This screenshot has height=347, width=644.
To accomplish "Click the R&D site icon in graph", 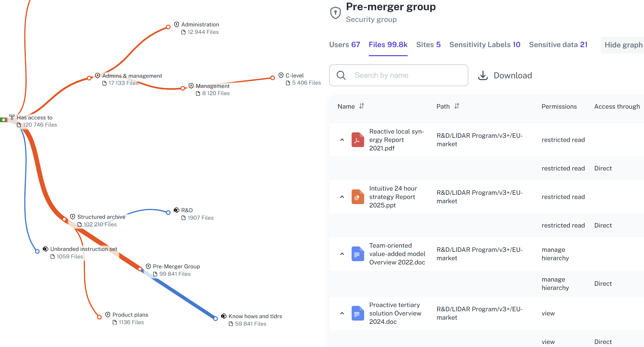I will pos(177,210).
